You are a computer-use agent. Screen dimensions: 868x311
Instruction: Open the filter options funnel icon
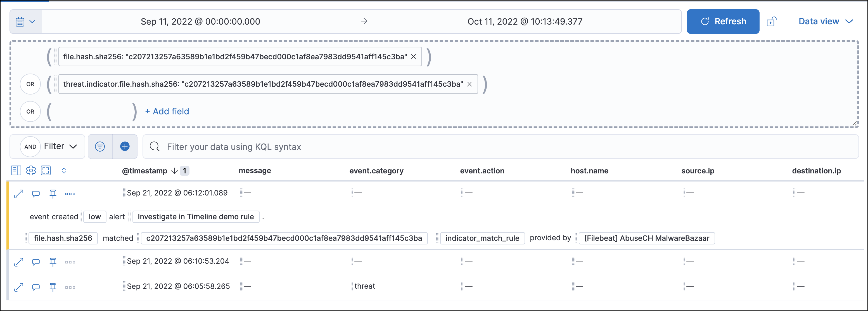click(100, 146)
